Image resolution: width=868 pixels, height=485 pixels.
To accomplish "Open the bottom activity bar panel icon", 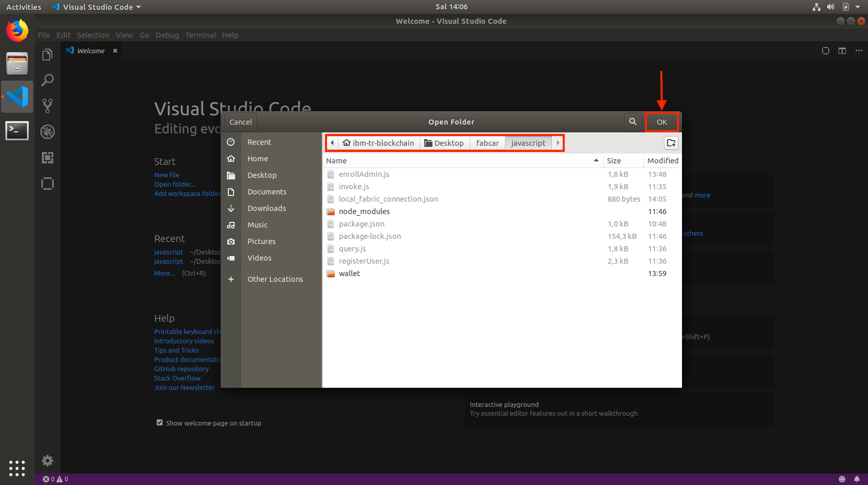I will pos(48,184).
